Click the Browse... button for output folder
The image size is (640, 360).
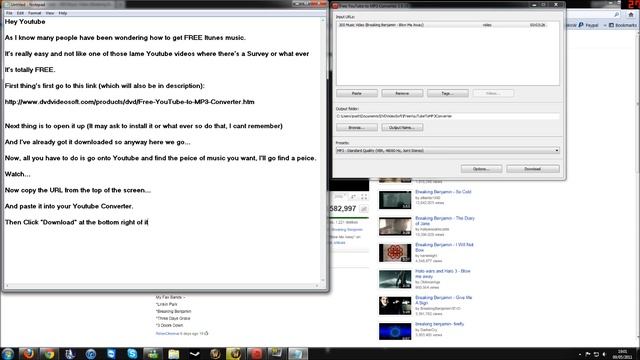tap(357, 128)
